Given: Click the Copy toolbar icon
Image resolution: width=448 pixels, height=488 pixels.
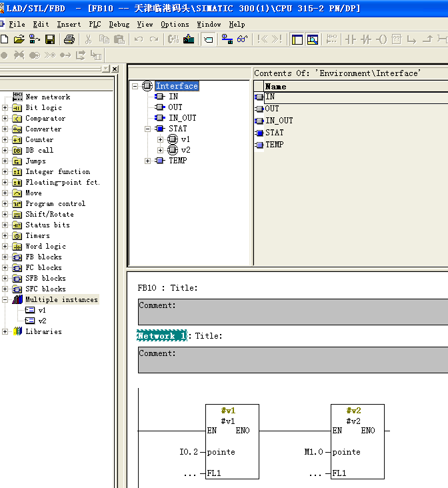Looking at the screenshot, I should coord(104,39).
